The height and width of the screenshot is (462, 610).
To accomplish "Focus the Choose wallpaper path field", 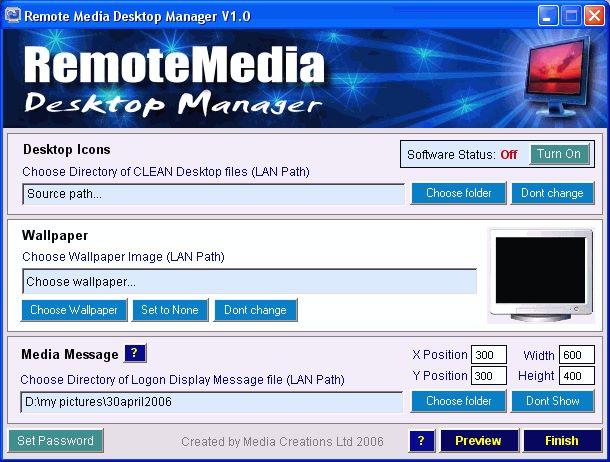I will (x=249, y=281).
